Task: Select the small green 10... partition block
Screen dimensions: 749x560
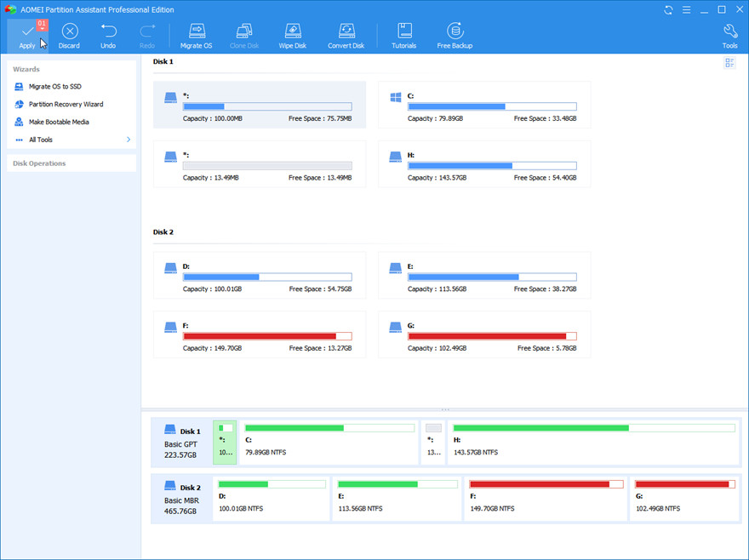Action: point(225,443)
